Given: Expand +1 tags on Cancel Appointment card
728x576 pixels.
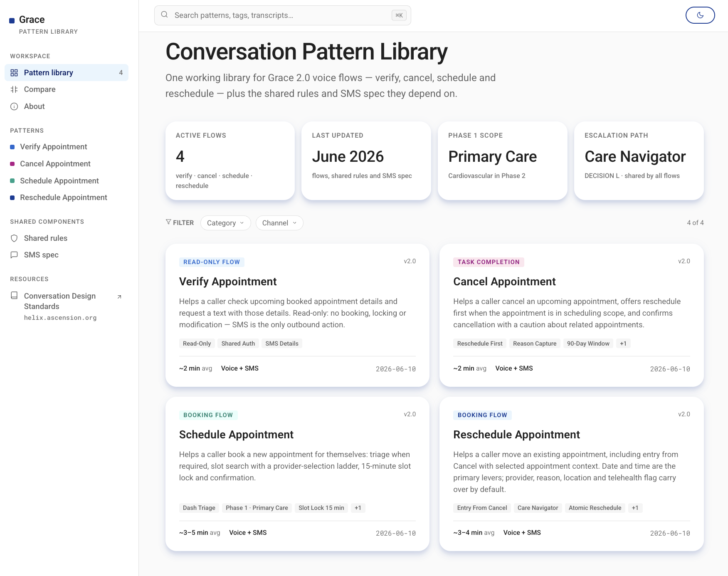Looking at the screenshot, I should 623,344.
